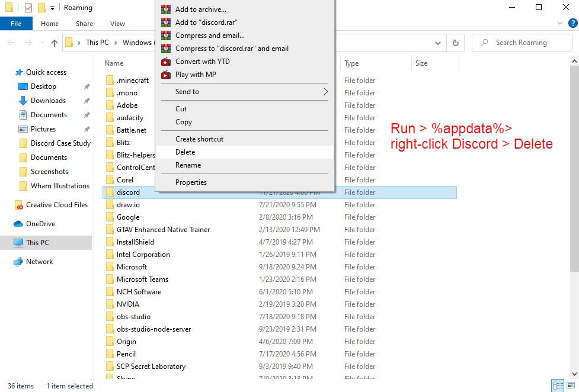Screen dimensions: 579x392
Task: Click in the Search Roaming field
Action: coord(522,43)
